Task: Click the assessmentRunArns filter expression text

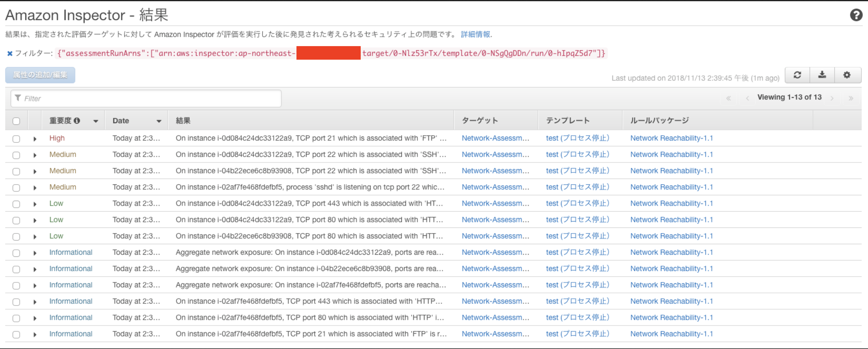Action: tap(331, 53)
